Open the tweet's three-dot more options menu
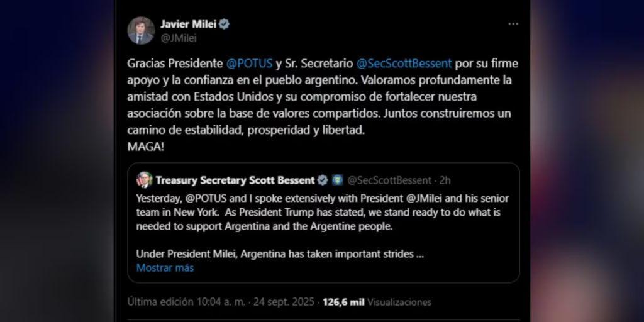 [513, 24]
